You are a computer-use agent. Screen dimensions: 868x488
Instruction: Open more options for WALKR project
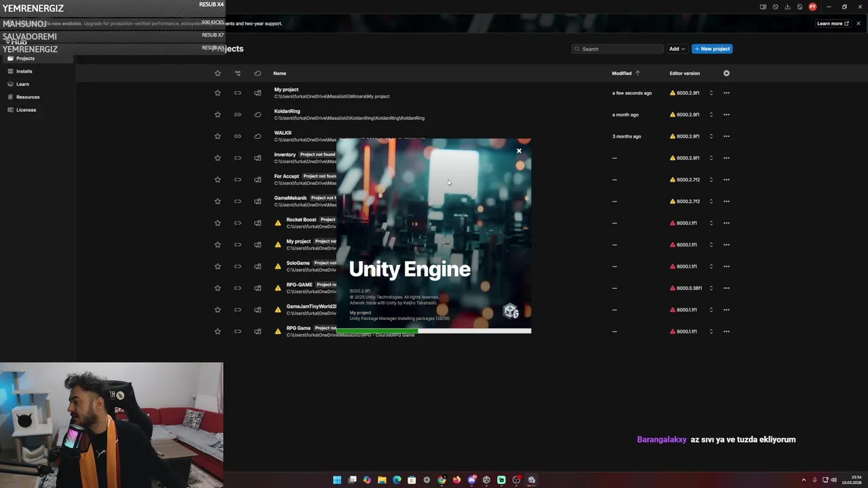(726, 136)
